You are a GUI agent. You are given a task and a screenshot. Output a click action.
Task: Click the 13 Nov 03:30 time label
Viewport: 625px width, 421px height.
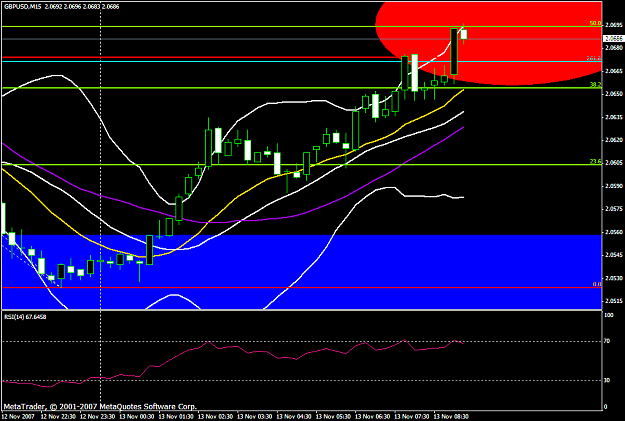[x=254, y=417]
